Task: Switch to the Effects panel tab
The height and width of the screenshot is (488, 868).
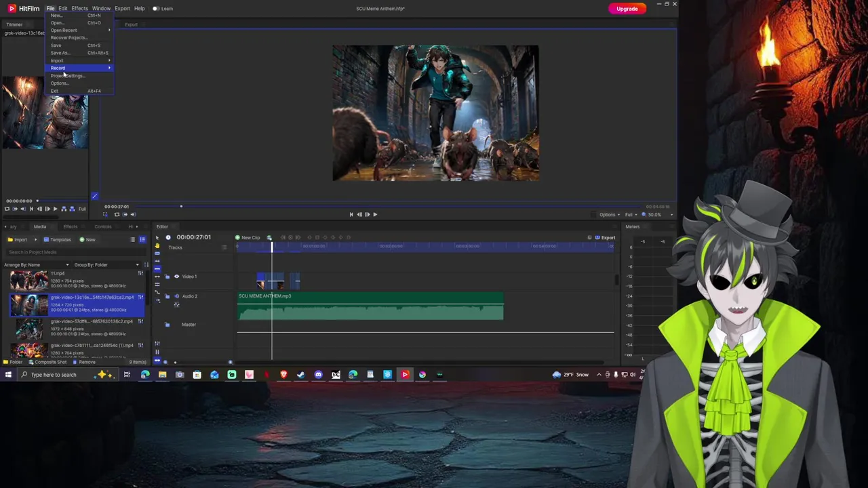Action: point(71,226)
